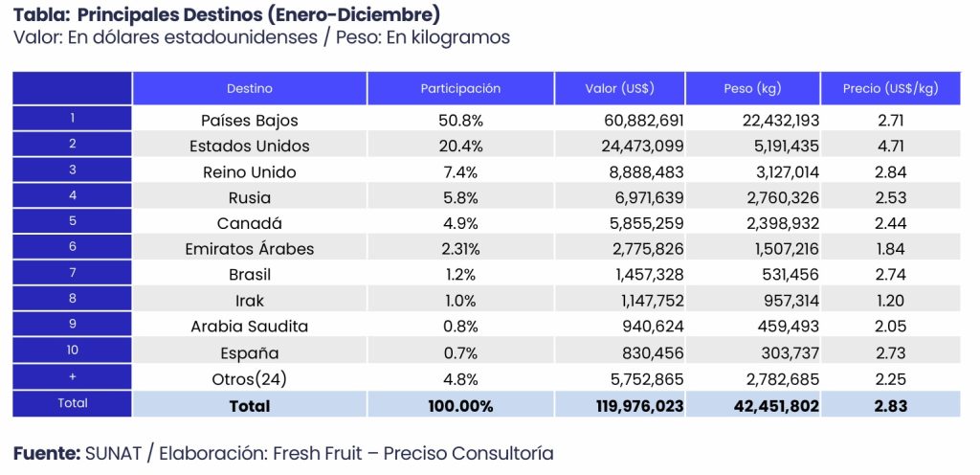
Task: Click the Emiratos Árabes destination cell
Action: pos(250,249)
